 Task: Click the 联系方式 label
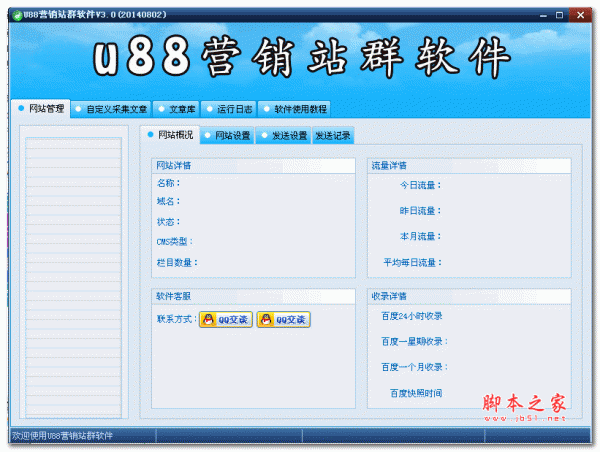tap(177, 319)
